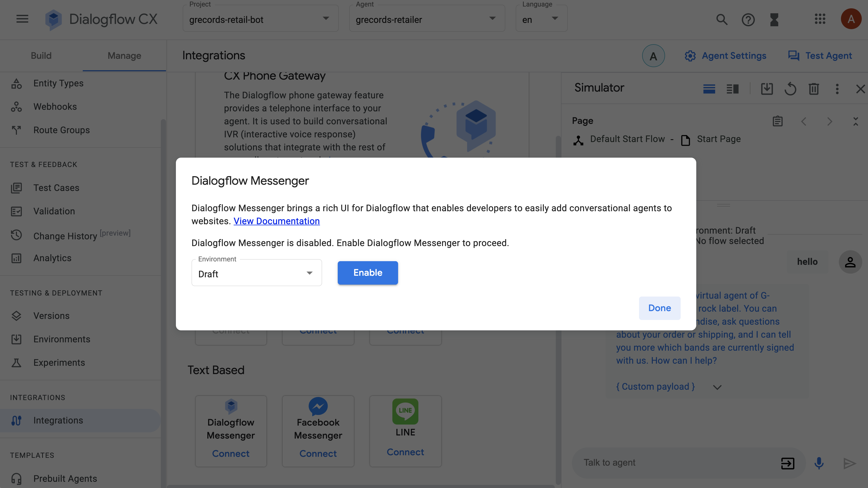The width and height of the screenshot is (868, 488).
Task: Switch to the Build tab
Action: point(41,55)
